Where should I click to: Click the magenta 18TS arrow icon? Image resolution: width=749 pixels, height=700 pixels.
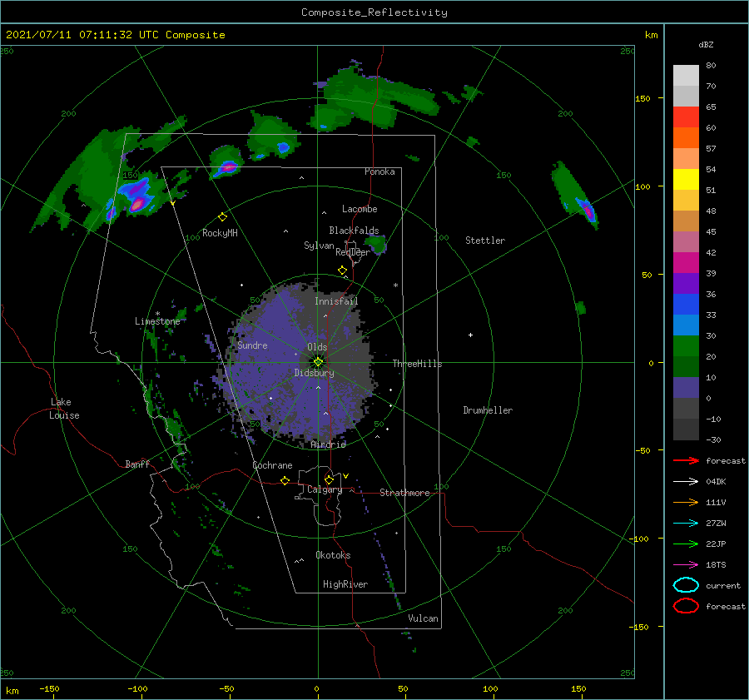point(686,565)
